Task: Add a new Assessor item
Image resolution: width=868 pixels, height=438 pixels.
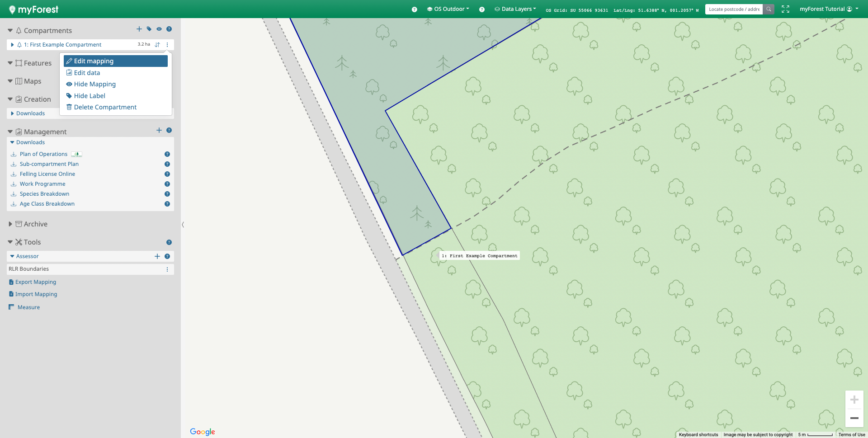Action: tap(157, 256)
